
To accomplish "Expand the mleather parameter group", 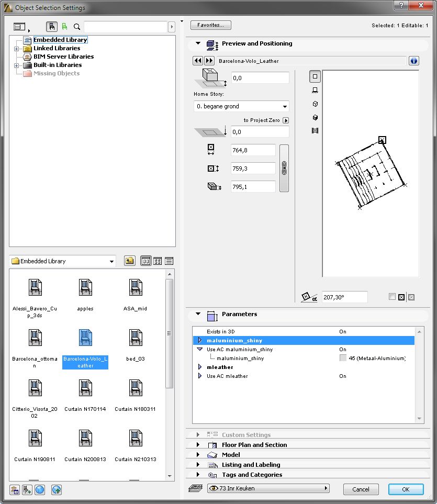I will coord(199,367).
